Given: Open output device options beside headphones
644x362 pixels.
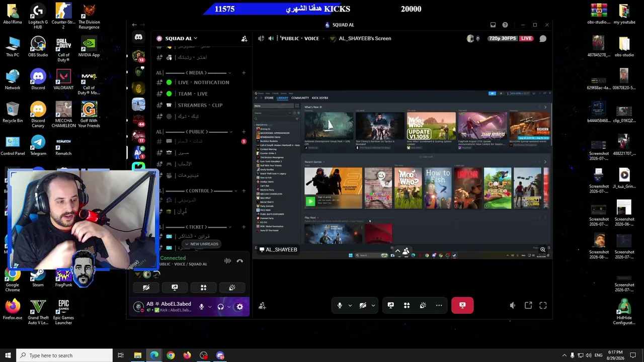Looking at the screenshot, I should pos(228,307).
